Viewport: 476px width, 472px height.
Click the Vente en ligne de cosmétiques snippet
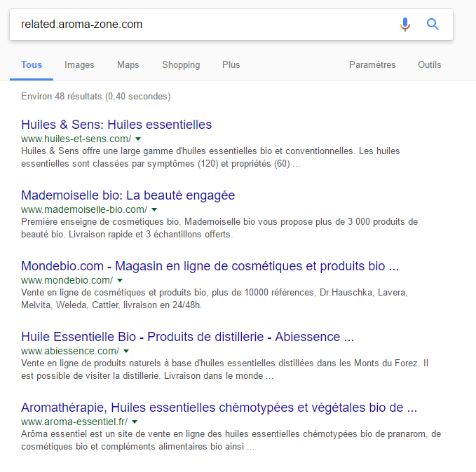click(214, 299)
